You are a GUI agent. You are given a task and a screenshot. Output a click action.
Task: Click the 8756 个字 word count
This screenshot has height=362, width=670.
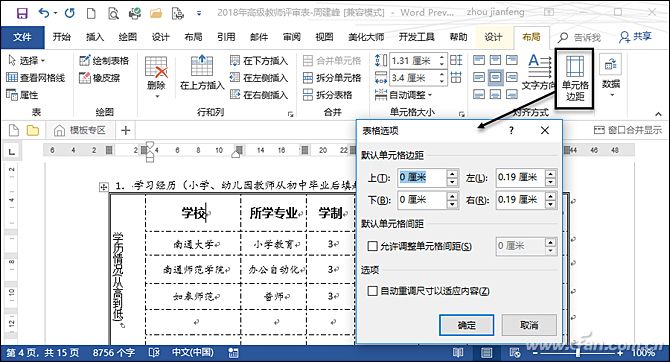point(114,353)
